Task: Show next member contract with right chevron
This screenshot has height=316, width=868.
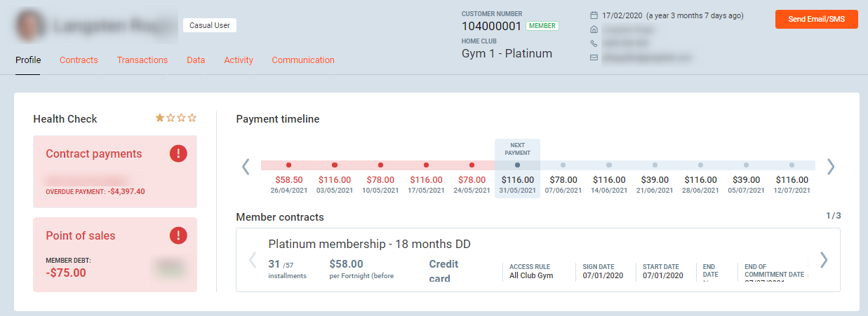Action: (x=824, y=260)
